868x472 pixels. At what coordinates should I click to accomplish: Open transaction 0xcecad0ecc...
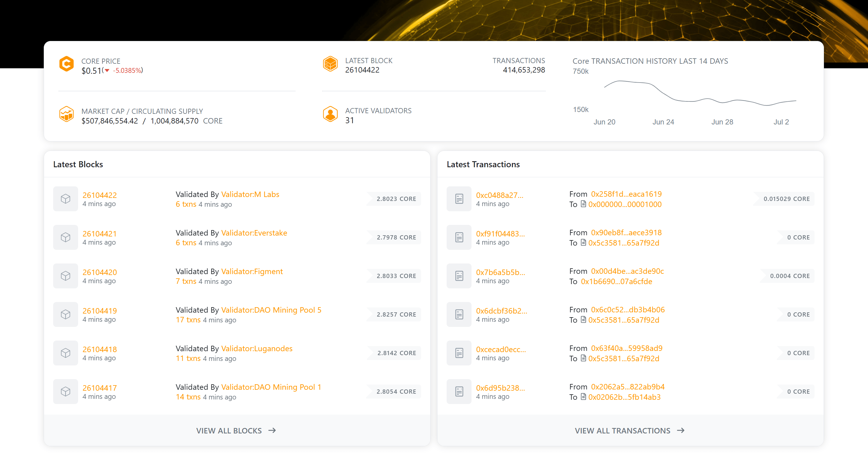tap(501, 349)
